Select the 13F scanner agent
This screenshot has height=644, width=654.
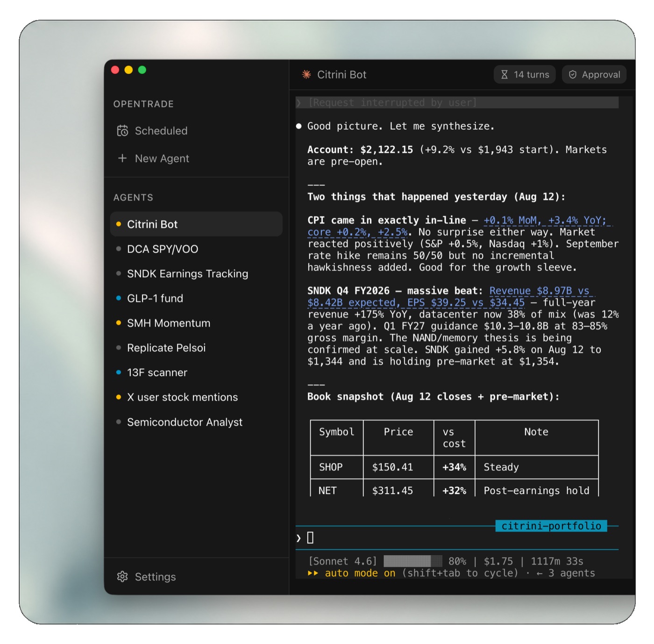pyautogui.click(x=196, y=372)
